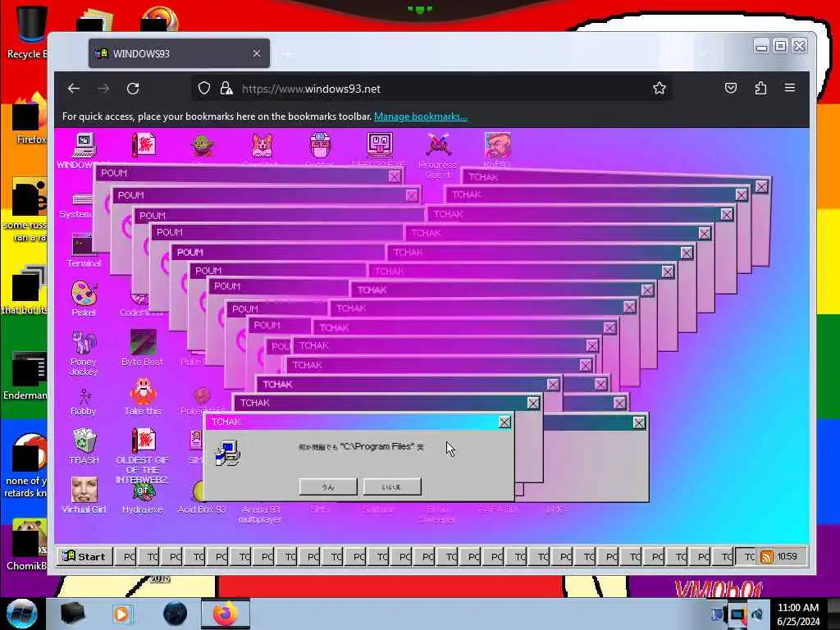Open the monitor-with-tongue face icon

[x=379, y=146]
